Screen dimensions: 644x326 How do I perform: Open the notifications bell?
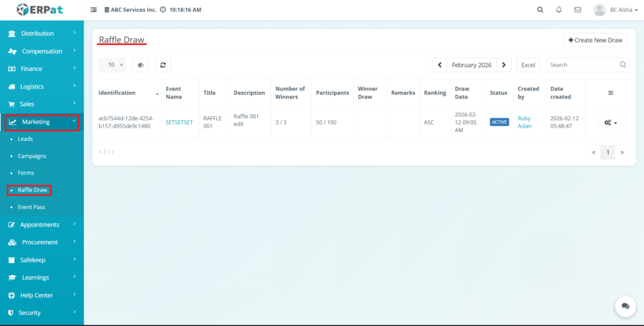pos(558,10)
